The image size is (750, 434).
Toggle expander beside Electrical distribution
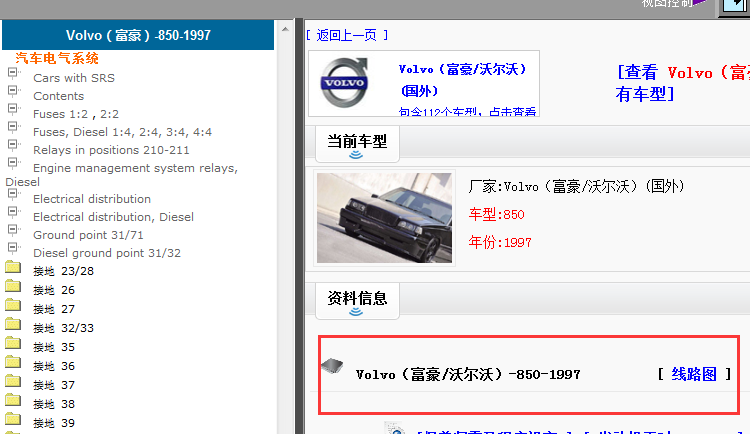[12, 194]
